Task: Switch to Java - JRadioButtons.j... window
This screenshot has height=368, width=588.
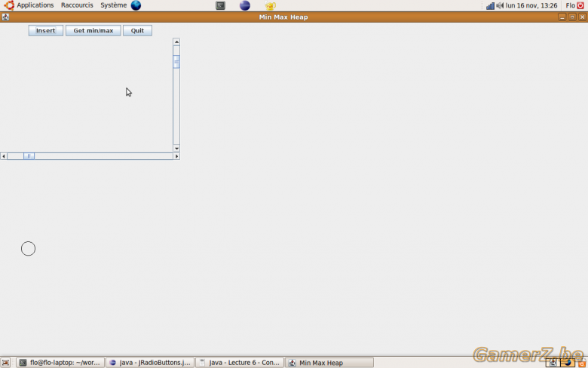Action: coord(150,363)
